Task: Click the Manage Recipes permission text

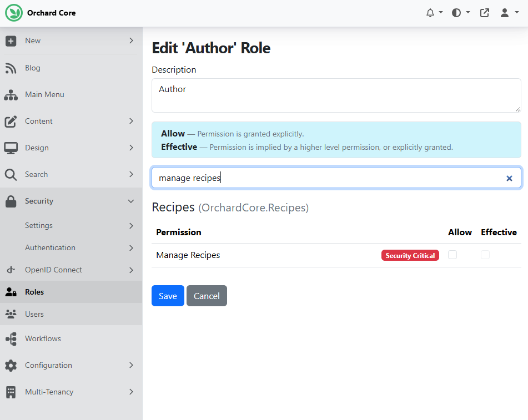Action: coord(188,255)
